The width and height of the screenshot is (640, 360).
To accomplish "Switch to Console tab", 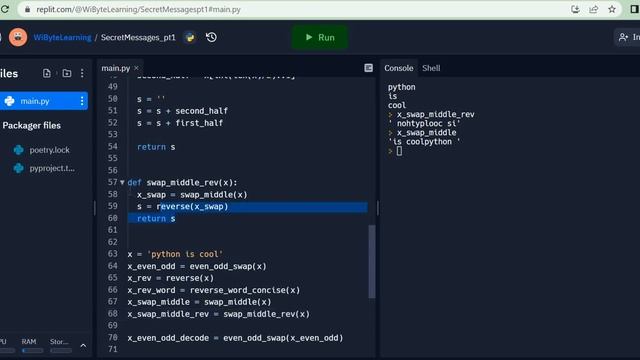I will tap(398, 68).
